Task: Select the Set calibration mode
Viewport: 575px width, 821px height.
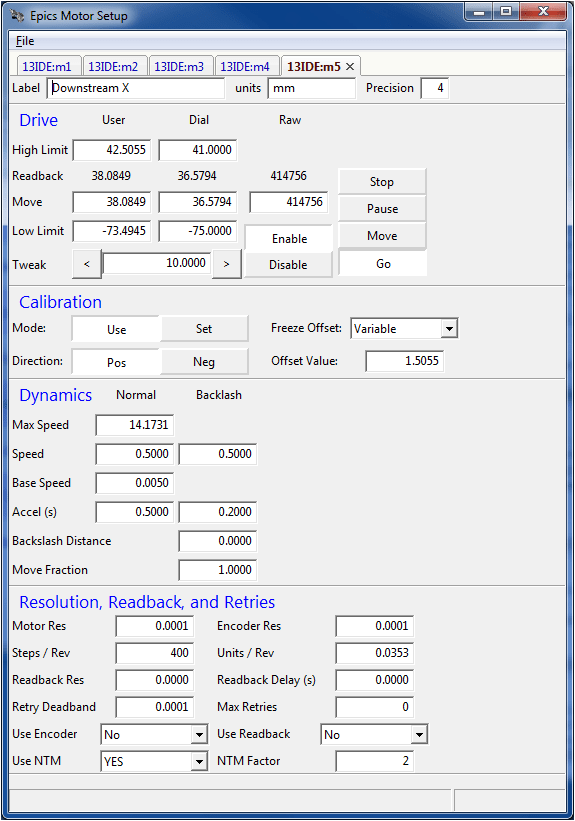Action: (204, 329)
